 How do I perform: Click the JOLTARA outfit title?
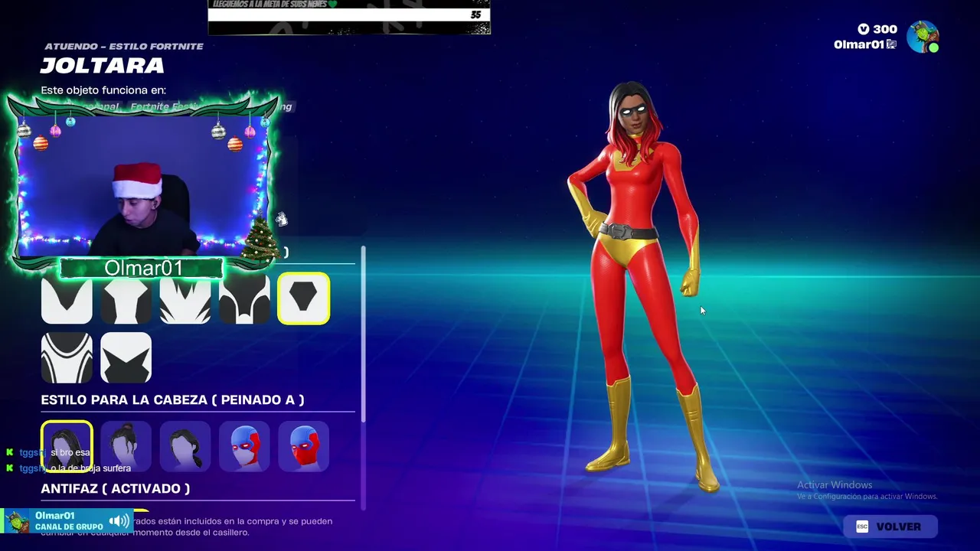coord(102,66)
